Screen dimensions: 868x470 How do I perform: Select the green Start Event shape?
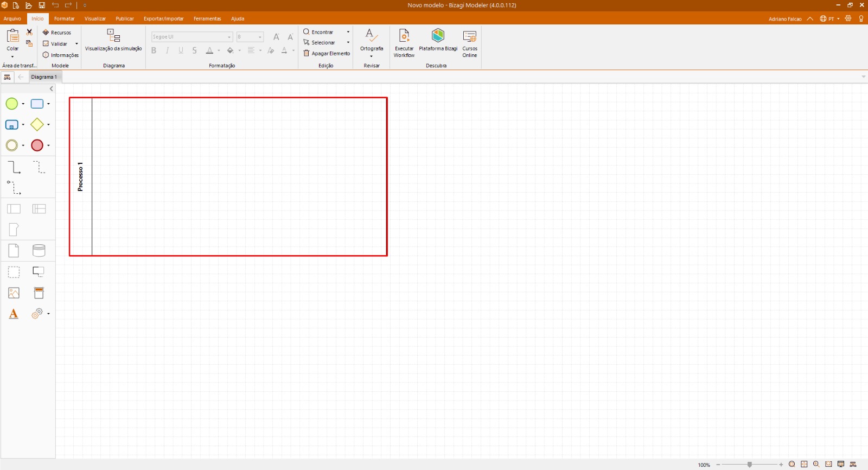click(x=11, y=104)
